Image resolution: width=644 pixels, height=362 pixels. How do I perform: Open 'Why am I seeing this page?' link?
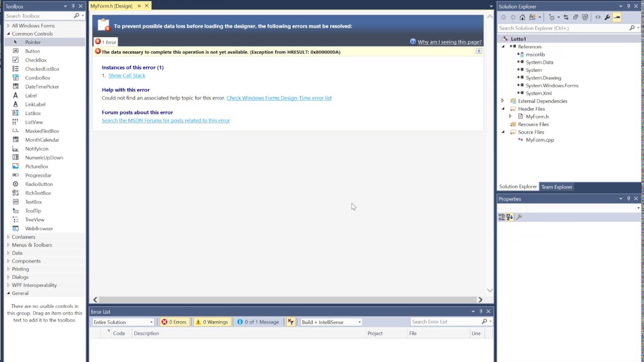449,42
